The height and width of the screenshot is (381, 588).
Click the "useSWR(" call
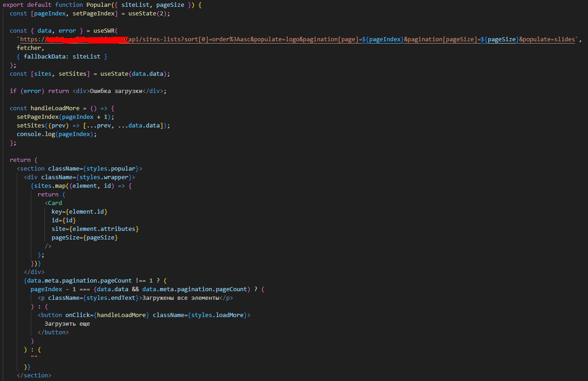[x=106, y=30]
